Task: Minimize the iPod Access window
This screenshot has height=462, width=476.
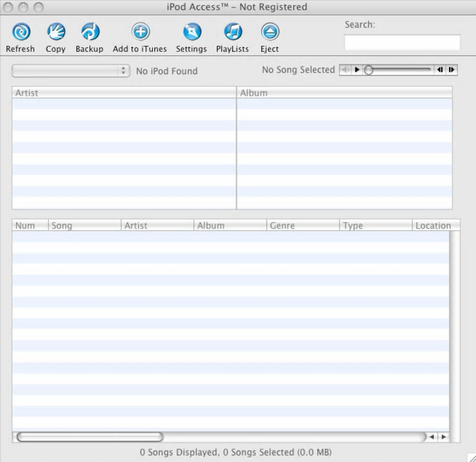Action: coord(23,7)
